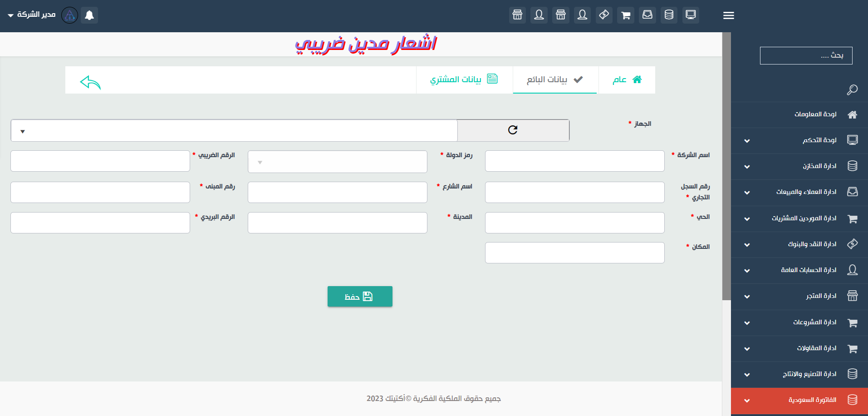This screenshot has height=416, width=868.
Task: Click the company logo avatar
Action: (x=69, y=15)
